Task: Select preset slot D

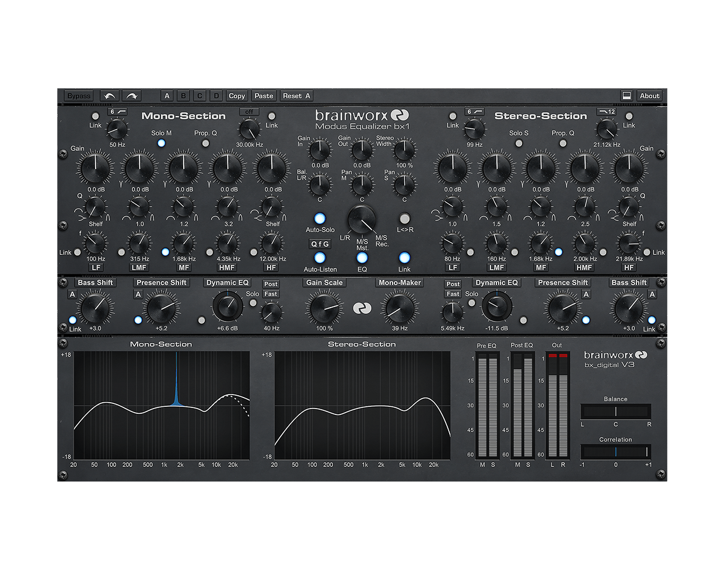Action: 216,96
